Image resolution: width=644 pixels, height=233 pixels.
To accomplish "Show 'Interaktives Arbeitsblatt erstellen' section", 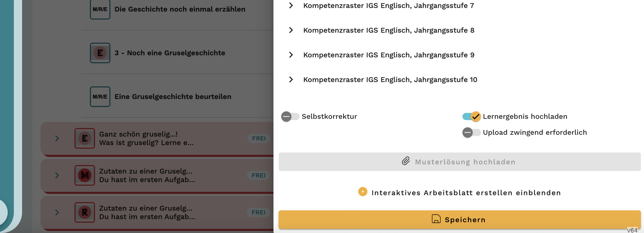I will (460, 193).
